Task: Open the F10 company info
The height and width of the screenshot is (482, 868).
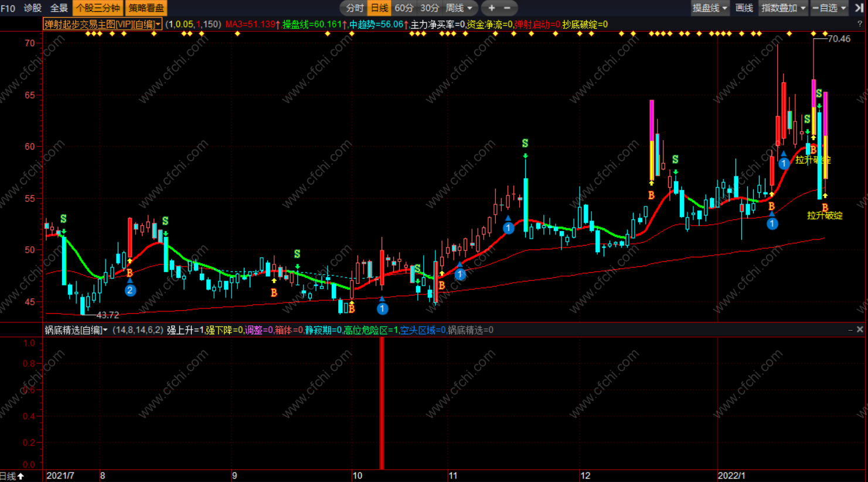Action: [8, 8]
